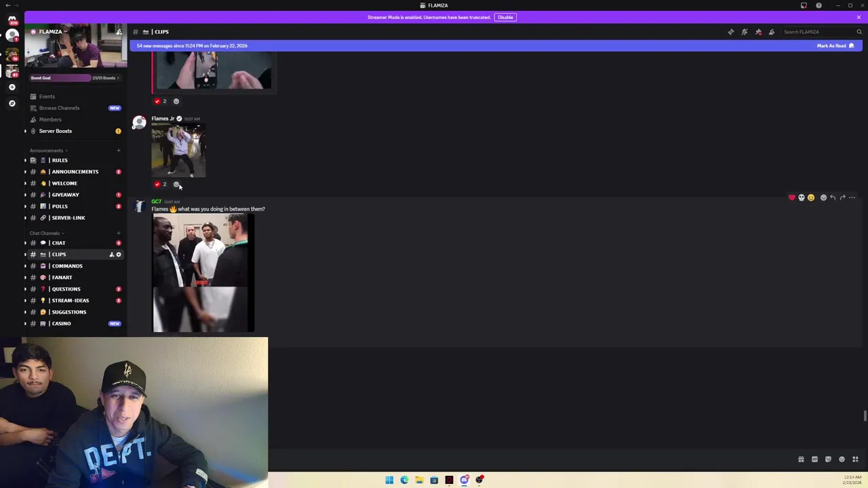The height and width of the screenshot is (488, 868).
Task: Open the POLLS channel
Action: coord(75,206)
